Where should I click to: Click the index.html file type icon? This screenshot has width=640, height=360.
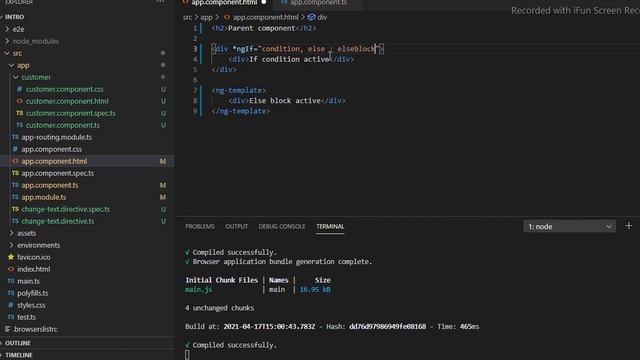pyautogui.click(x=11, y=269)
